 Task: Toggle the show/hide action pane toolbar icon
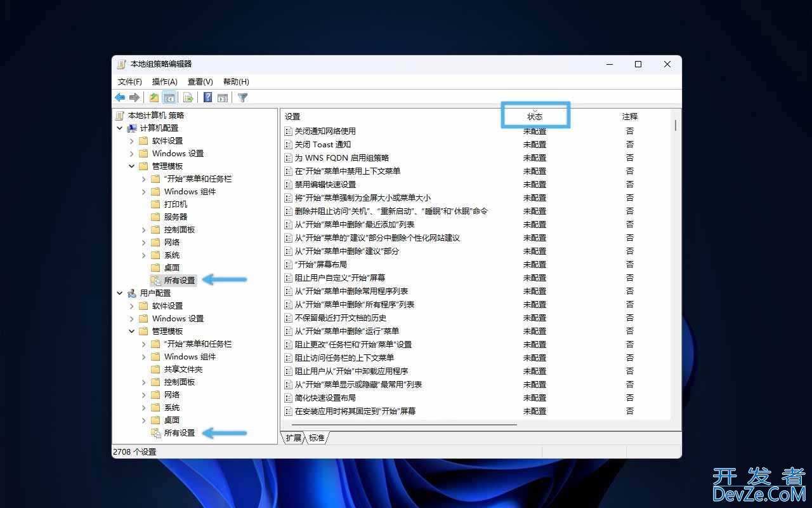[x=222, y=97]
